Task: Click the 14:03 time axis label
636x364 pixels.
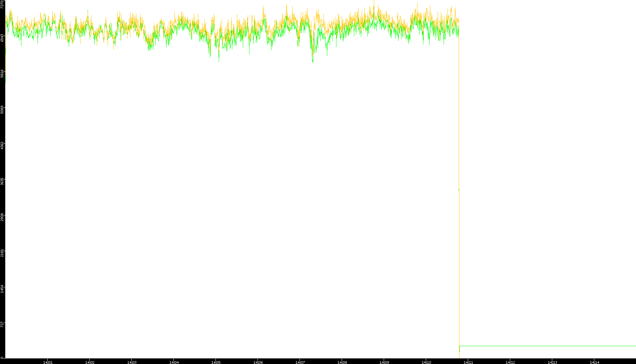Action: click(132, 362)
